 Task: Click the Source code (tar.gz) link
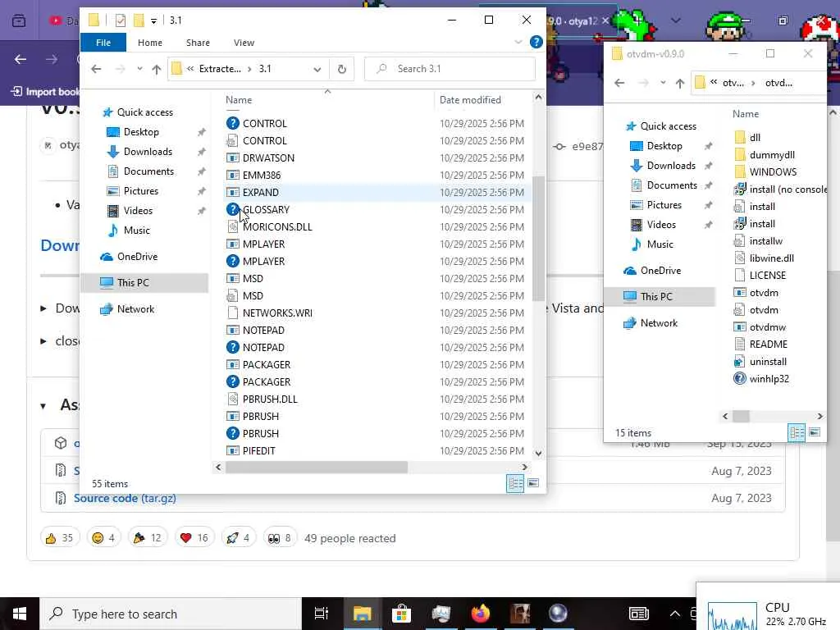click(125, 498)
